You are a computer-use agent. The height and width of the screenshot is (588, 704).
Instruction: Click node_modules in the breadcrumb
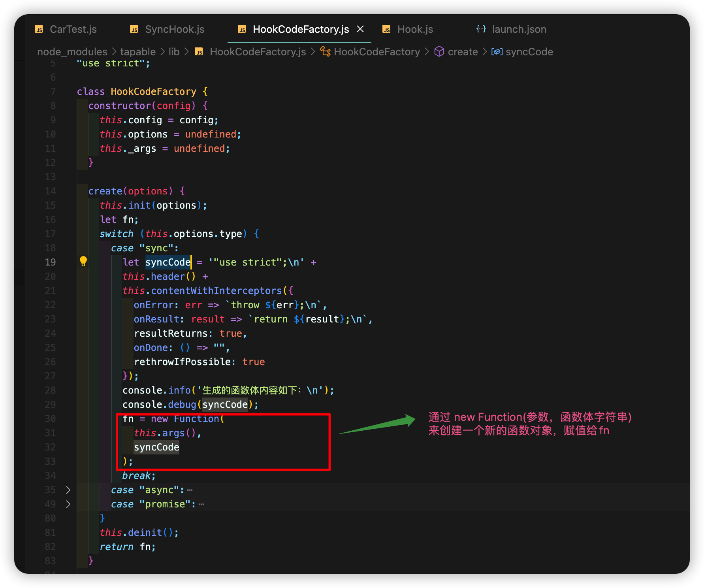tap(72, 52)
